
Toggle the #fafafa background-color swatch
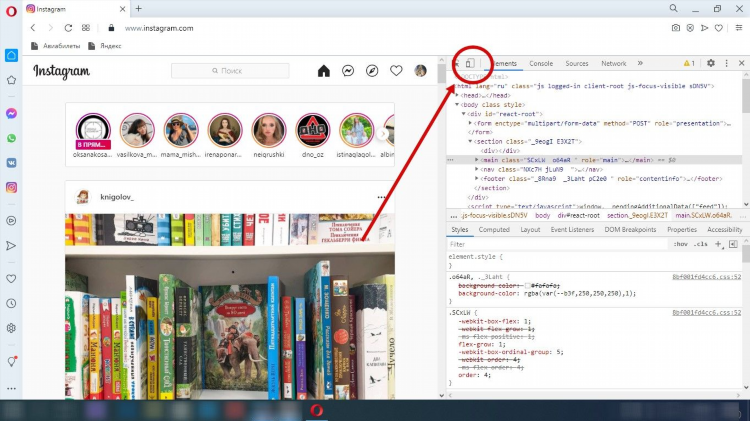(x=528, y=286)
